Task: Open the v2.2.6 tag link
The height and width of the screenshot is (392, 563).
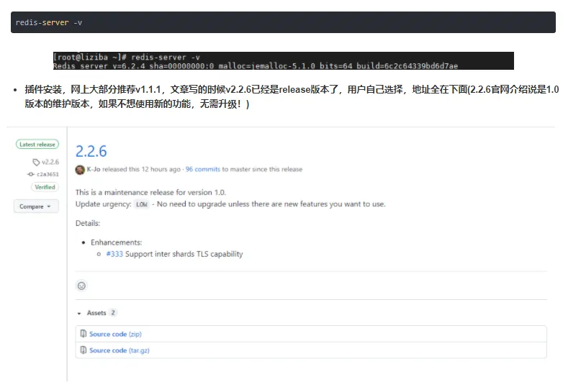Action: tap(50, 162)
